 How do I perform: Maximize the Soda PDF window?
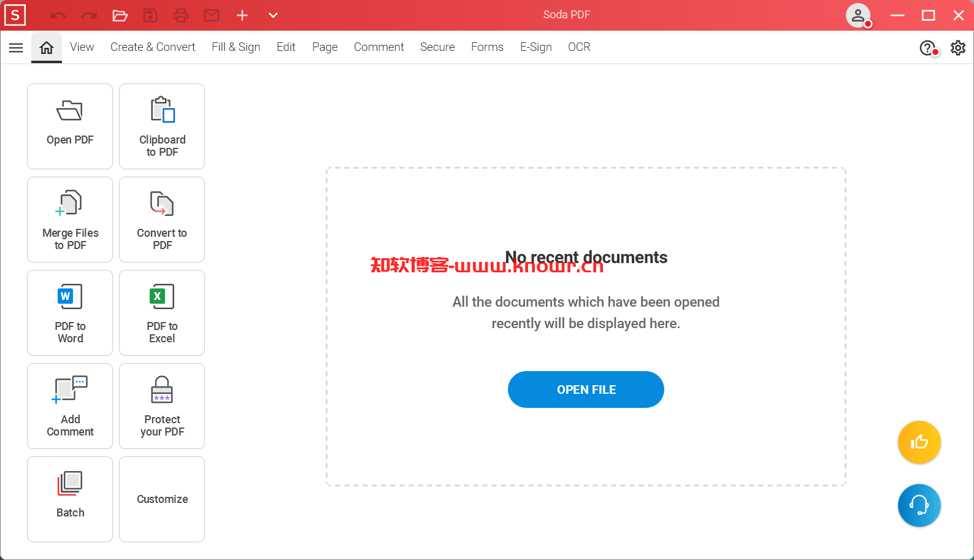pos(928,15)
